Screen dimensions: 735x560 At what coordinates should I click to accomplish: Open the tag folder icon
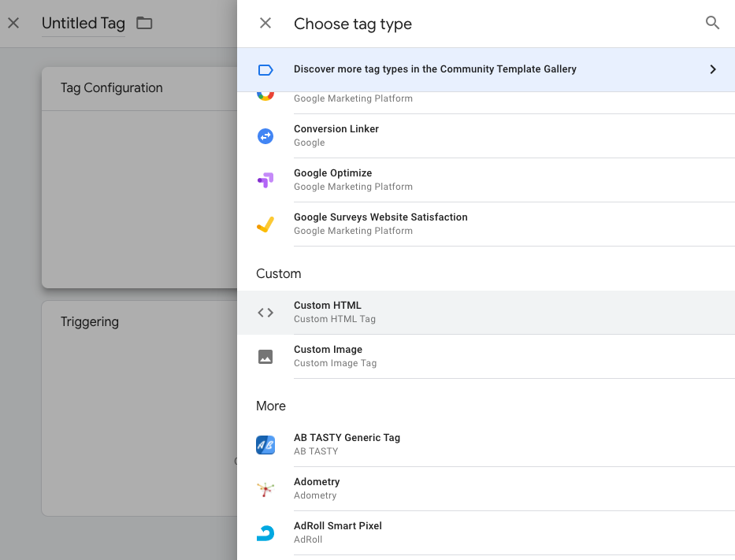point(144,23)
